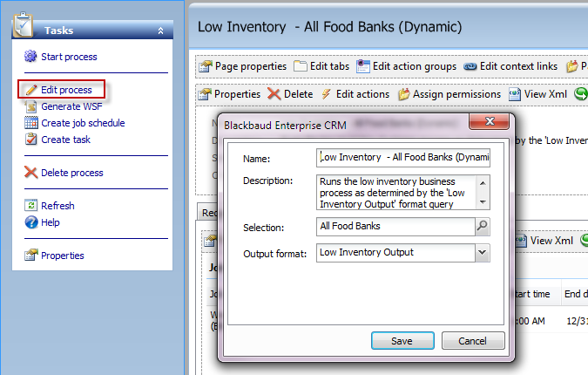Click the Page properties icon

206,66
